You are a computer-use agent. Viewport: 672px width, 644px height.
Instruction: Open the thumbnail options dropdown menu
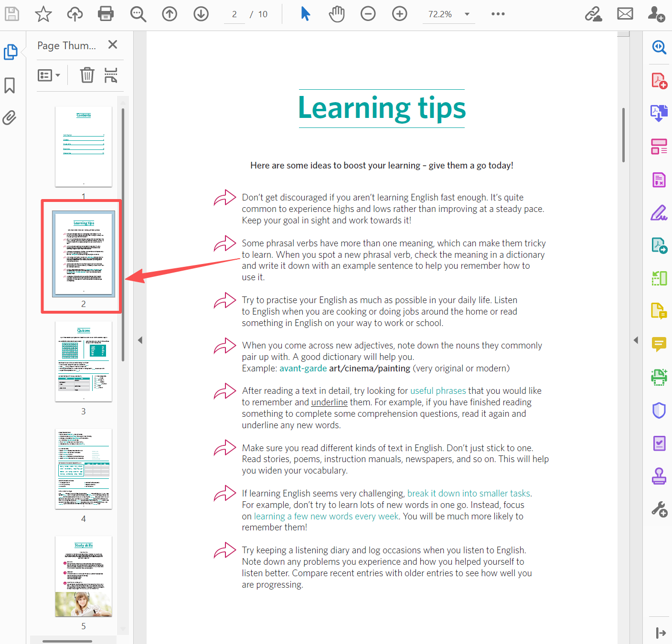click(49, 75)
